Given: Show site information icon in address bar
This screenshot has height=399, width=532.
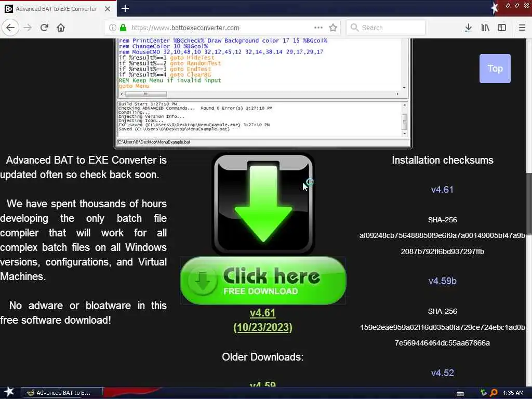Looking at the screenshot, I should pyautogui.click(x=112, y=28).
